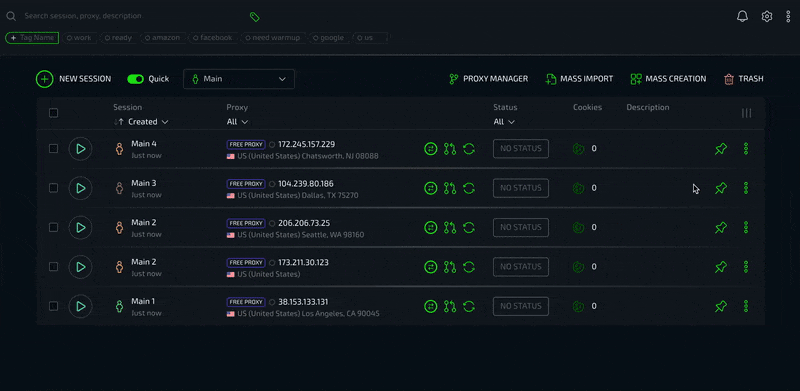
Task: Tick the select-all checkbox in table header
Action: [54, 113]
